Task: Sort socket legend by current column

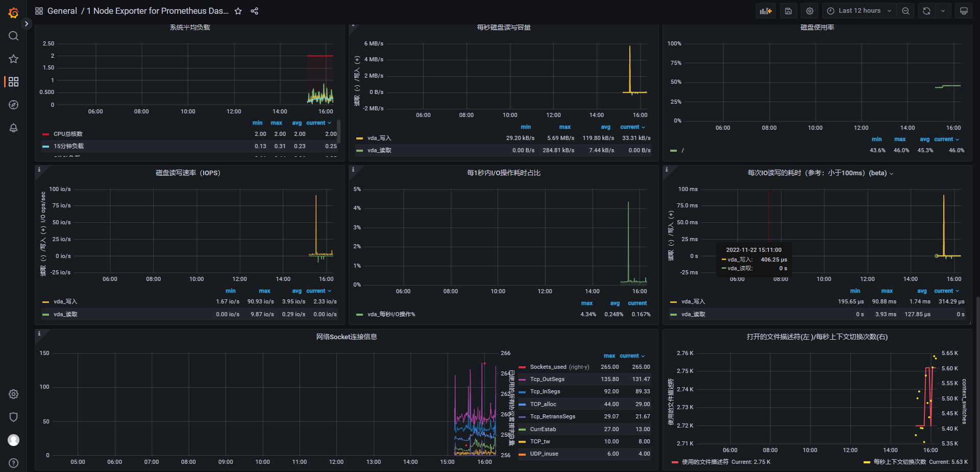Action: pos(632,356)
